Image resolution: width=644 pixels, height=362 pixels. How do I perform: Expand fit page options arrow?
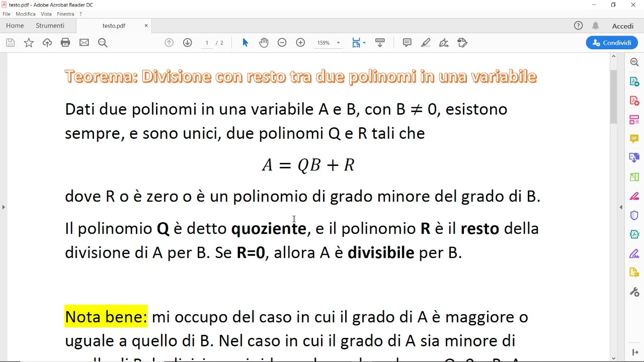364,43
